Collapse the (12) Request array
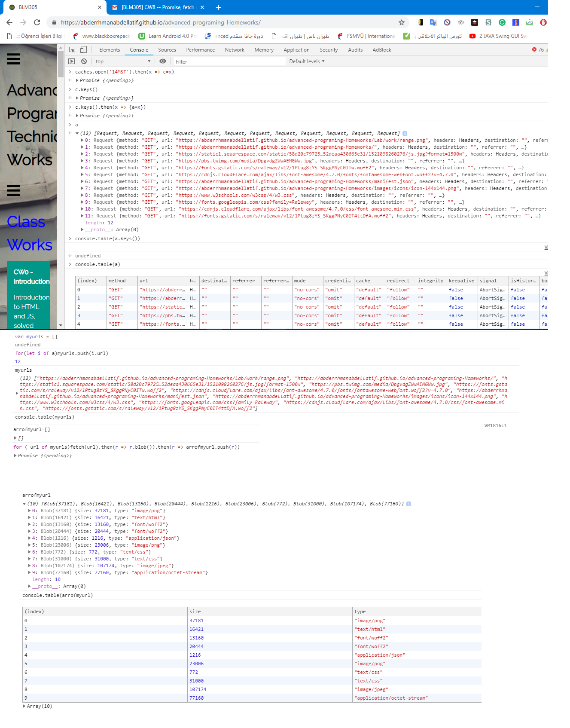Screen dimensions: 570x728 77,134
